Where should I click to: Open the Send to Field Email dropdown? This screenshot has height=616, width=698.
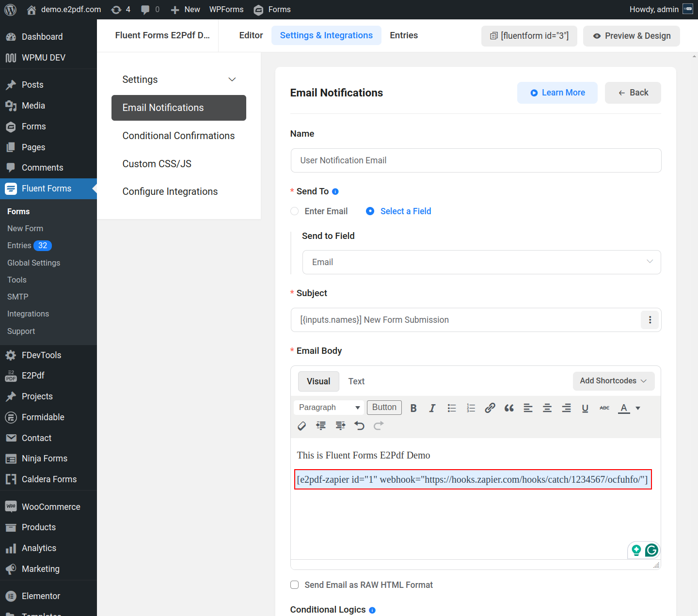tap(481, 262)
